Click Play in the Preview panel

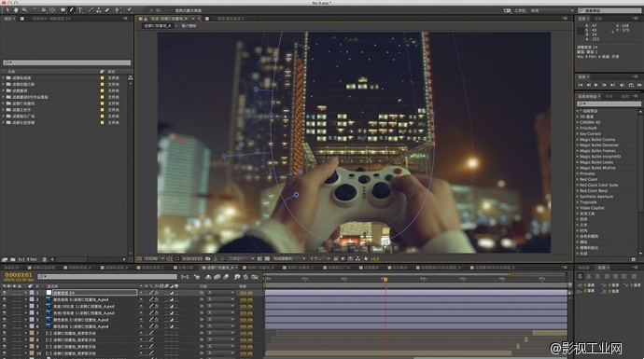coord(596,85)
